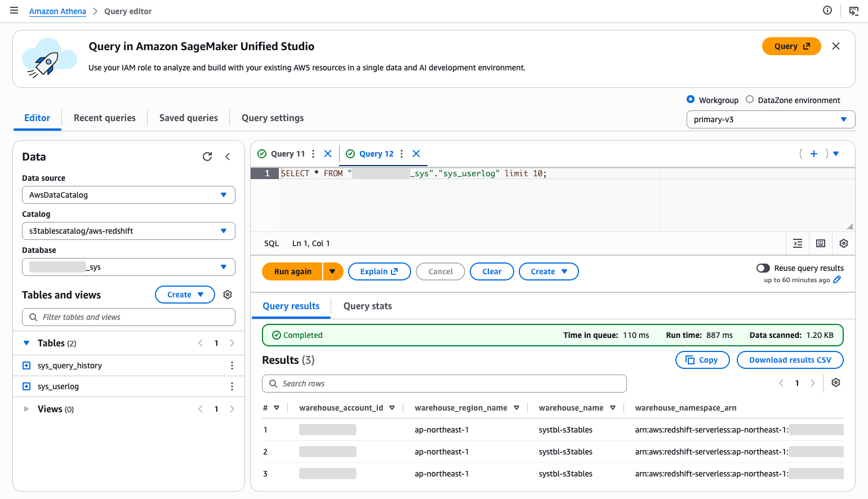Download results CSV
868x499 pixels.
click(x=790, y=360)
